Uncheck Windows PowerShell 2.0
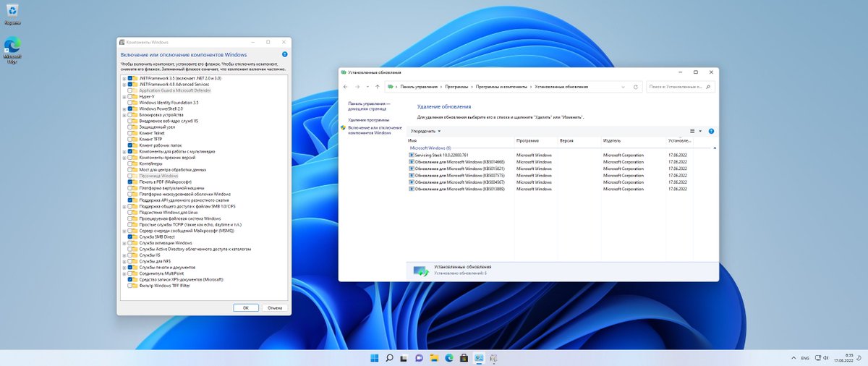 (x=131, y=108)
